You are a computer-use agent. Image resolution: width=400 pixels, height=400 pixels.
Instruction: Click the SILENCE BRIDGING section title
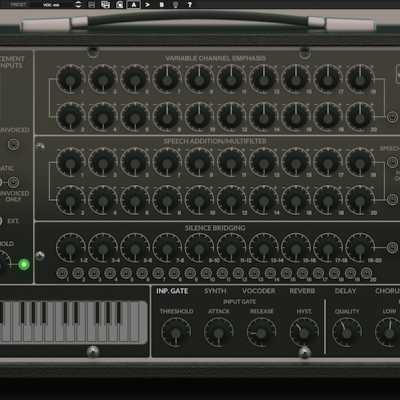pyautogui.click(x=215, y=228)
